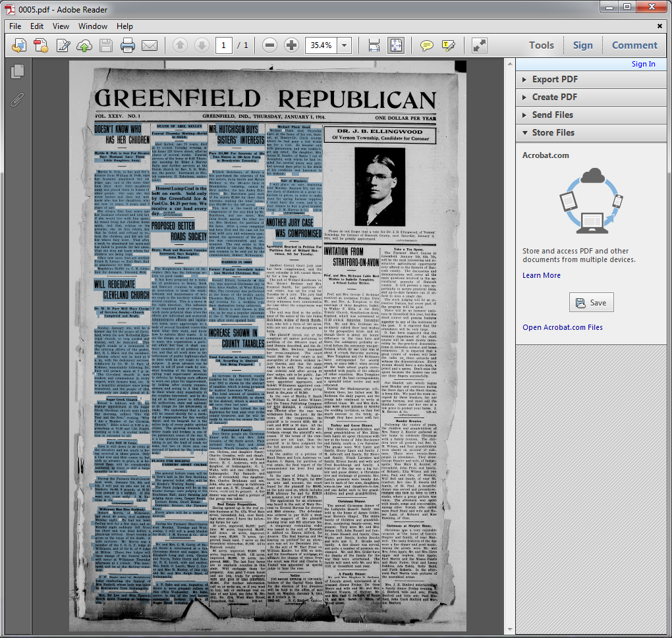
Task: Open the View menu
Action: pos(61,26)
